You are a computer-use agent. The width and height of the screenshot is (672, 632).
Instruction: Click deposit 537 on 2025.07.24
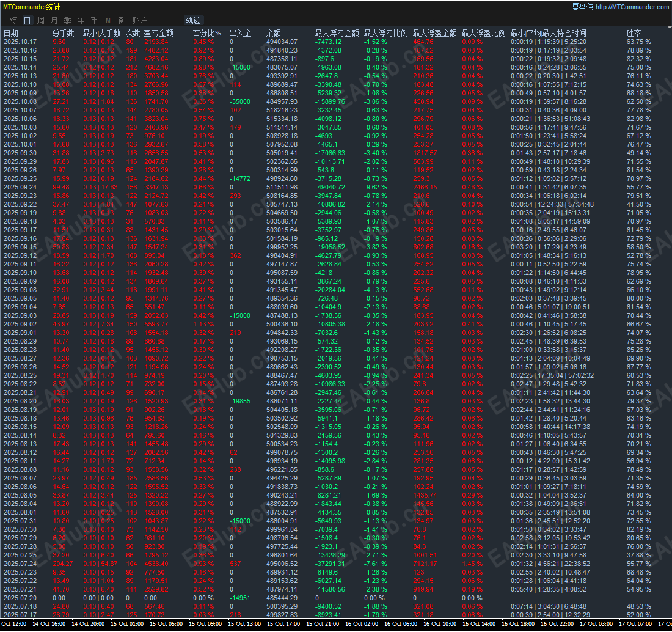235,564
